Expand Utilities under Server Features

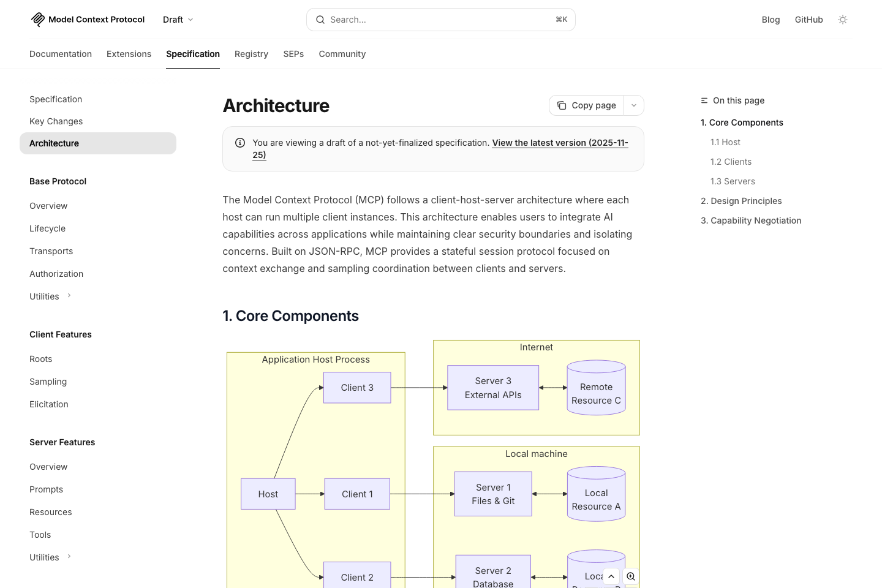(69, 556)
